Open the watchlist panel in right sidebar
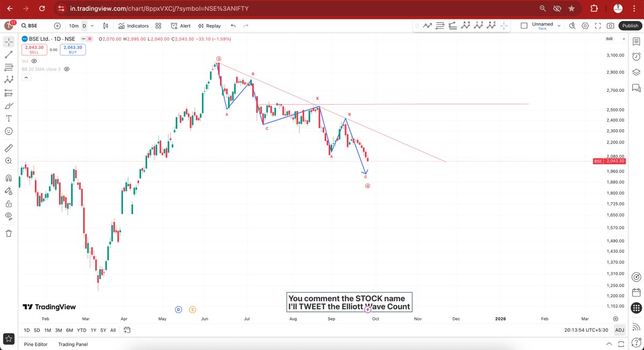Image resolution: width=644 pixels, height=350 pixels. [636, 41]
